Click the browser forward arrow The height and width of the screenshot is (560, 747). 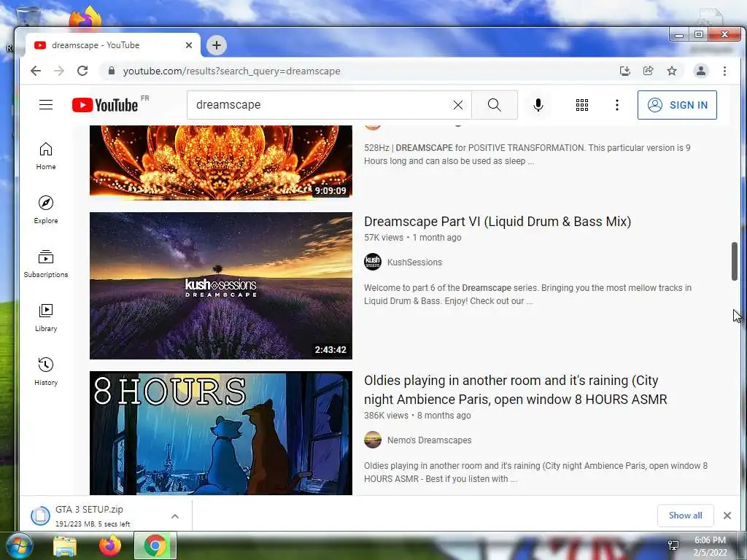point(59,71)
